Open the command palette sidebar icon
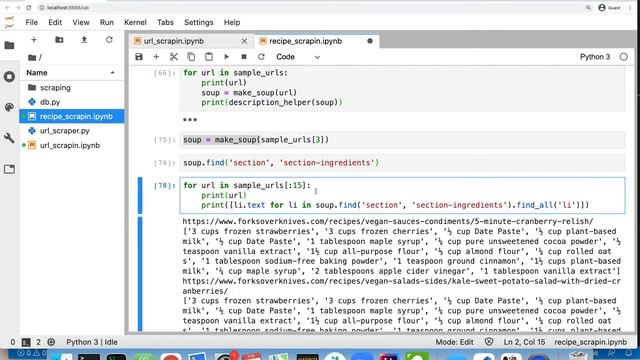The image size is (640, 360). click(9, 107)
